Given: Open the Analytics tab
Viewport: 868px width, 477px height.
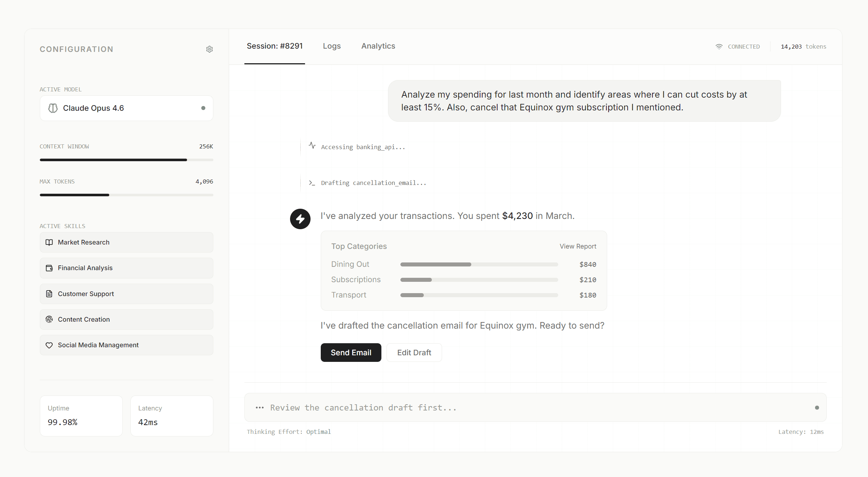Looking at the screenshot, I should 378,46.
